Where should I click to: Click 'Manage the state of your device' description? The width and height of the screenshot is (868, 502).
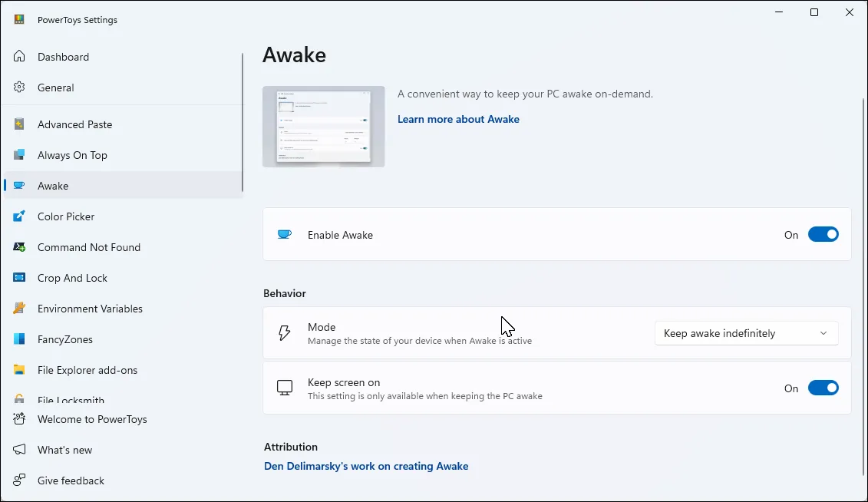420,341
